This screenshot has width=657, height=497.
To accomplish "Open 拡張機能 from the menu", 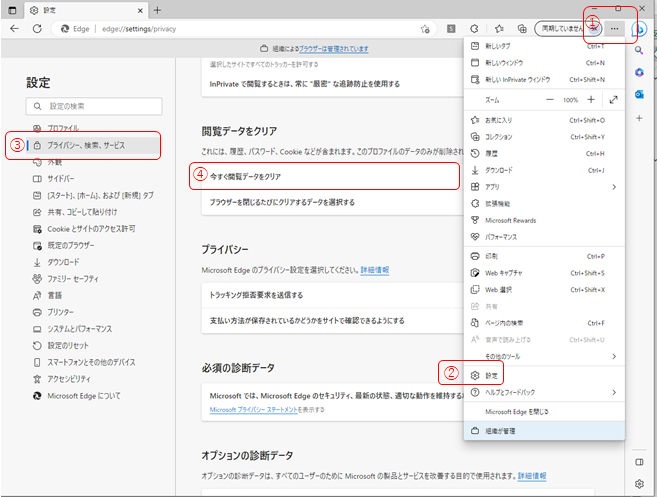I will point(544,204).
